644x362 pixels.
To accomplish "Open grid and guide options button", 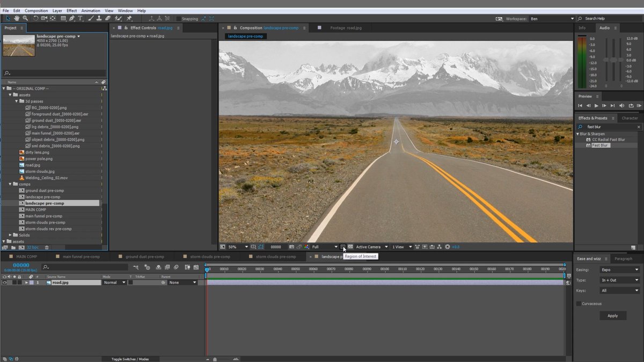I will (253, 247).
